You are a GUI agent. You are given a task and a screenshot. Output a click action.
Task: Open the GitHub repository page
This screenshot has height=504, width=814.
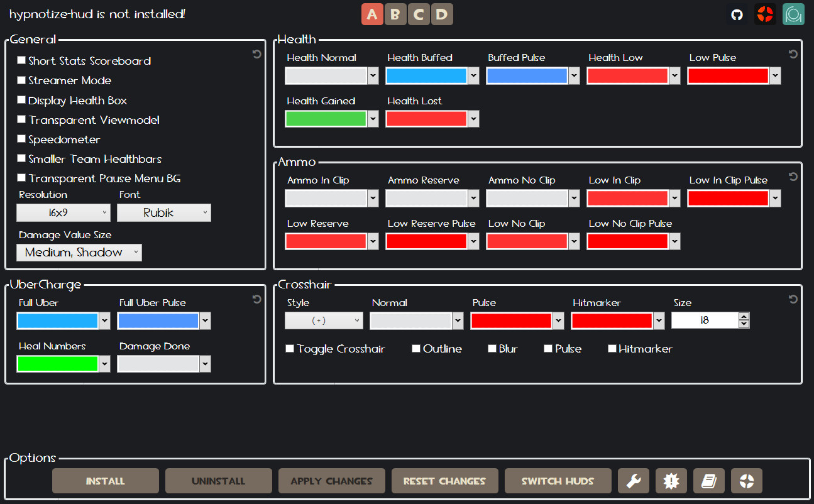737,14
